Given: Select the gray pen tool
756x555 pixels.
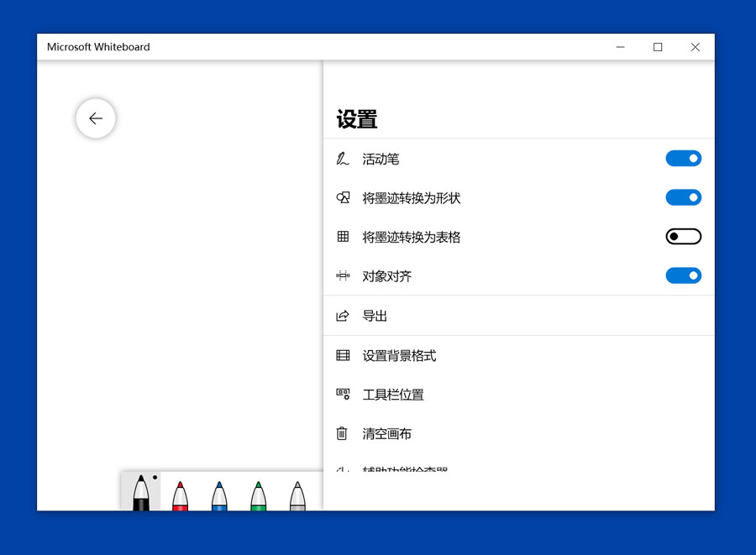Looking at the screenshot, I should 297,495.
